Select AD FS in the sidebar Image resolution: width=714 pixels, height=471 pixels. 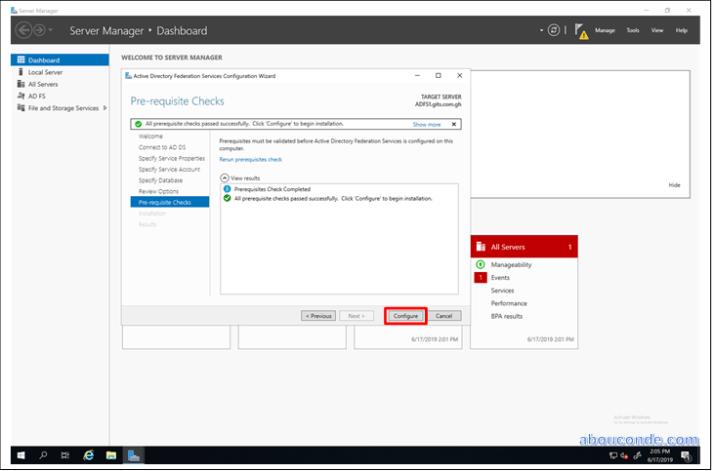pyautogui.click(x=37, y=96)
